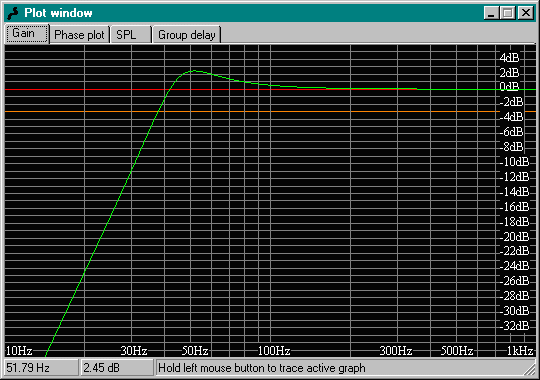
Task: Click the resize grip in status bar
Action: 529,370
